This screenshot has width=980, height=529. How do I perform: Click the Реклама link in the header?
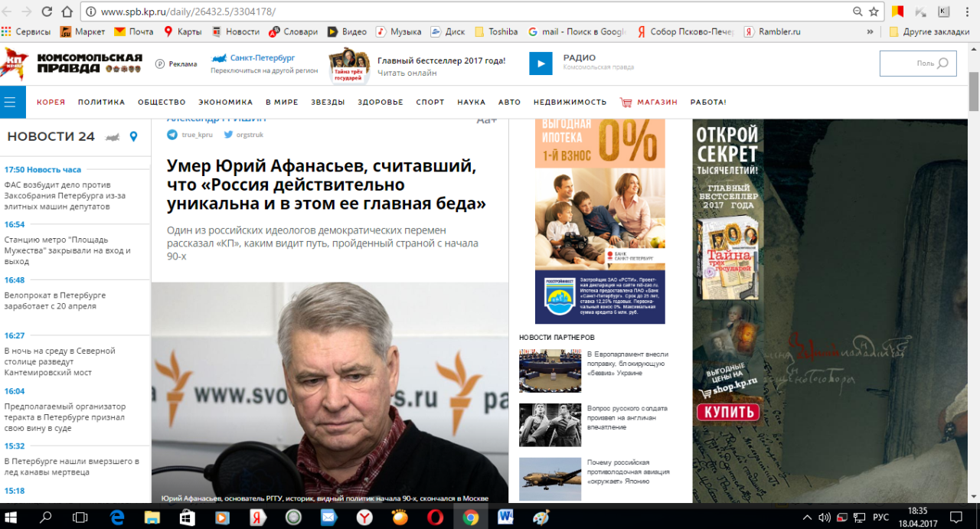click(x=176, y=64)
